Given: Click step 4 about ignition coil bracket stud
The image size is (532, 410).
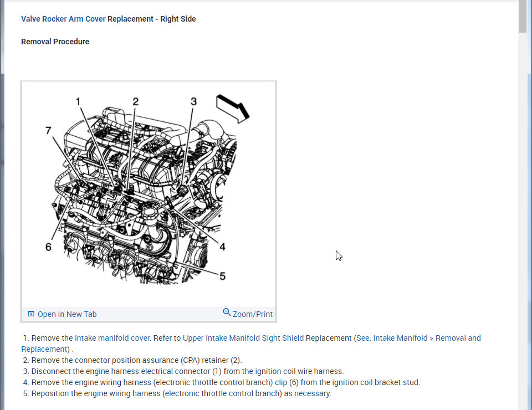Looking at the screenshot, I should pos(221,382).
